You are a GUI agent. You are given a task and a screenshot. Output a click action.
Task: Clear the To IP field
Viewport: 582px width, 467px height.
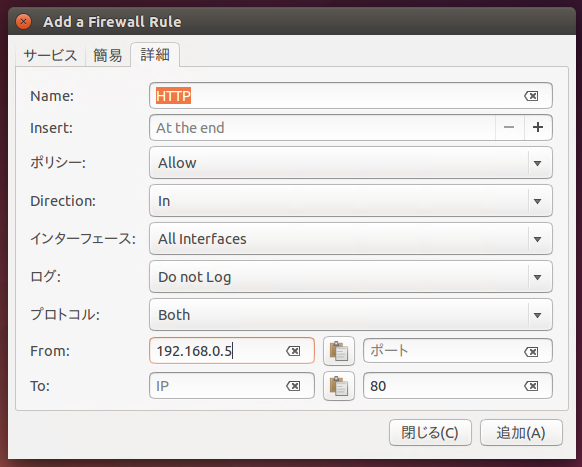(x=293, y=386)
